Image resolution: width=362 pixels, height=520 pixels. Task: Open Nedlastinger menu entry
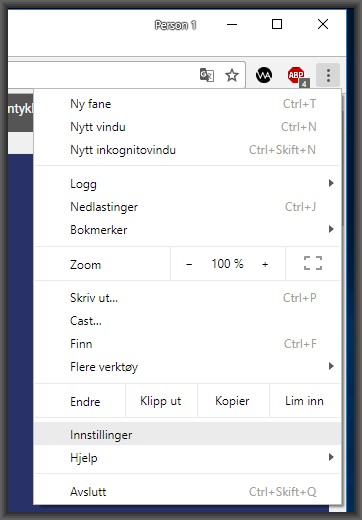coord(188,207)
